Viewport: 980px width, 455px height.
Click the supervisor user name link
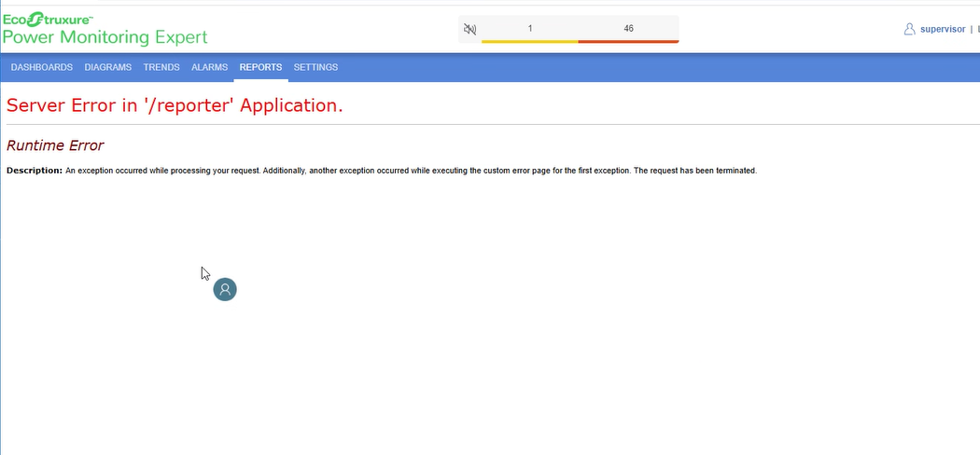point(943,29)
